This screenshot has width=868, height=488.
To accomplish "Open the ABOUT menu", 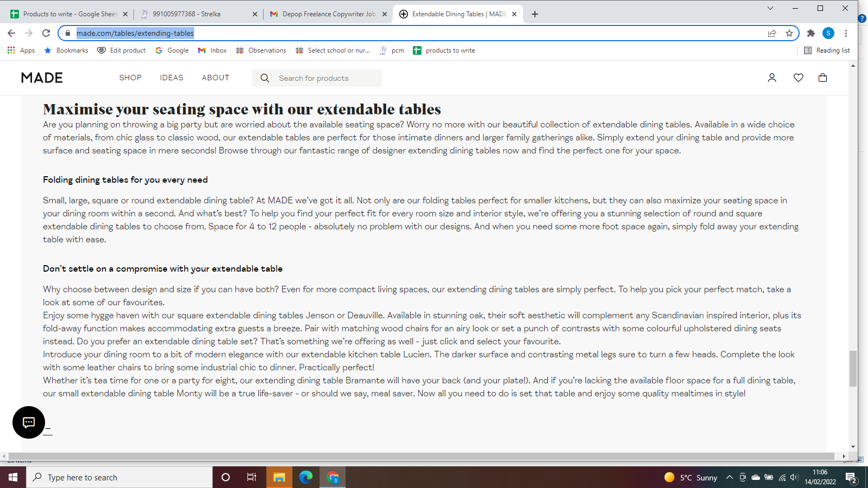I will click(x=215, y=78).
